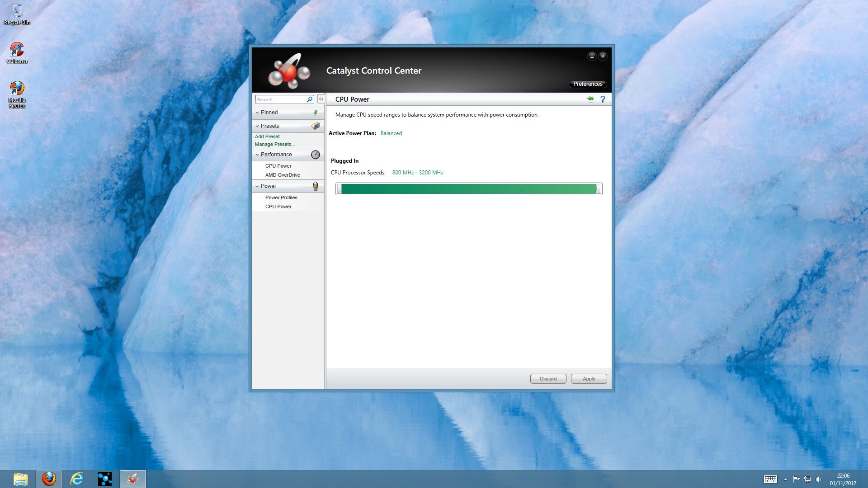Click the Apply button

click(589, 379)
